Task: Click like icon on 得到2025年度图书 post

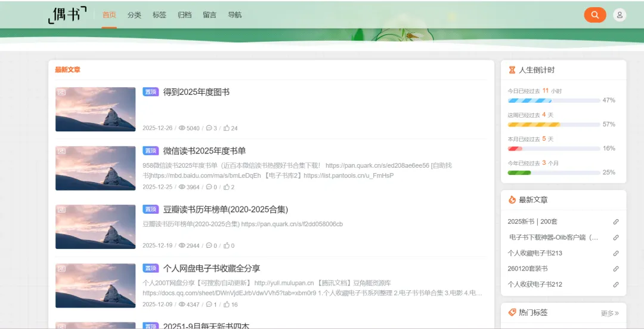Action: click(x=227, y=128)
